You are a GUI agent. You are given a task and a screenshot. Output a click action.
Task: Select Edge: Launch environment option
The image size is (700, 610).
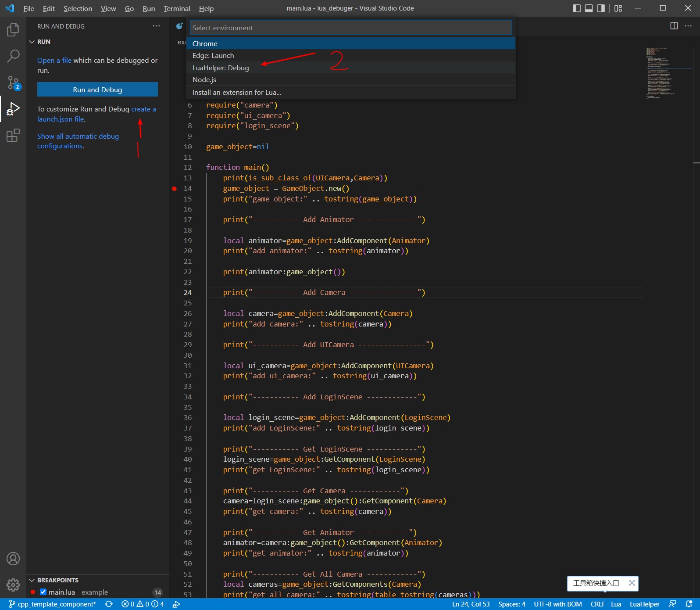(x=351, y=56)
